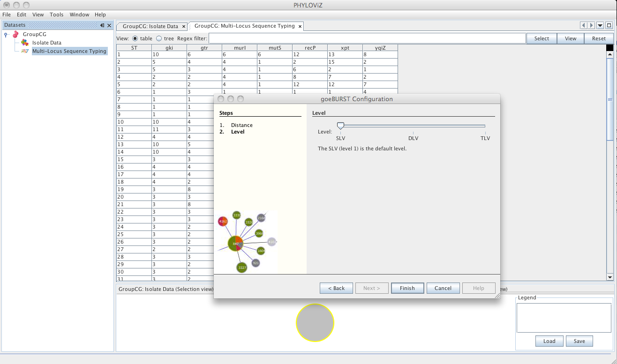The height and width of the screenshot is (364, 617).
Task: Open the Tools menu
Action: 56,15
